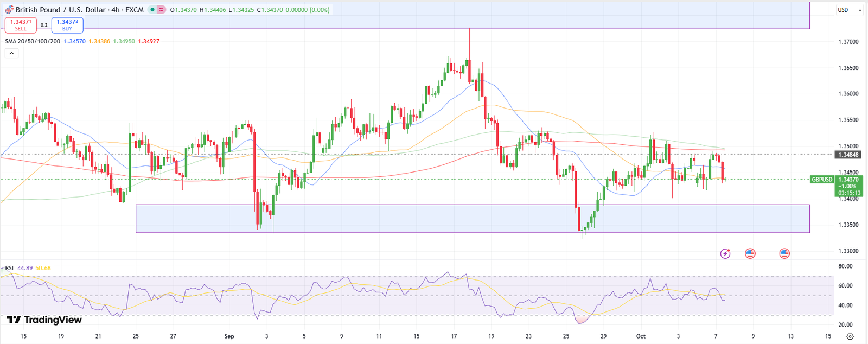The image size is (868, 344).
Task: Click the 1.34848 price line label
Action: point(848,155)
